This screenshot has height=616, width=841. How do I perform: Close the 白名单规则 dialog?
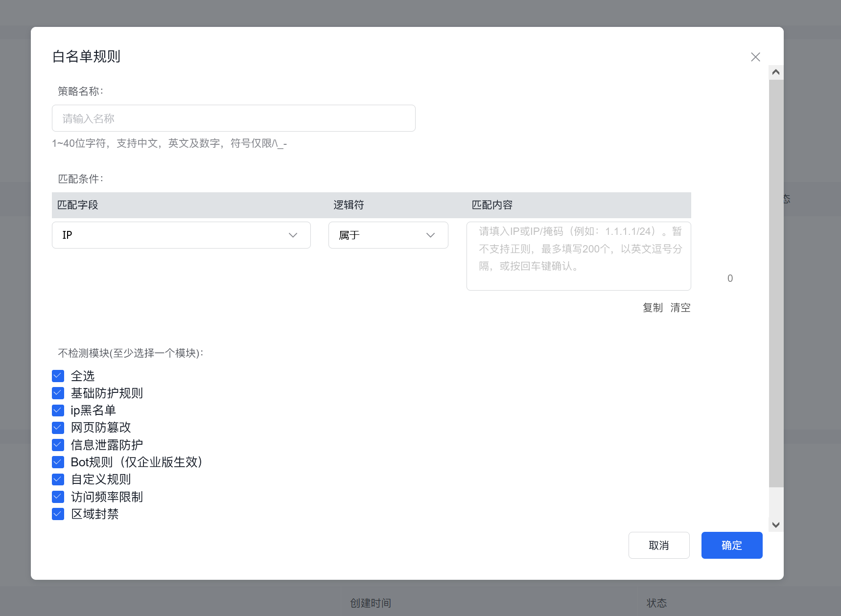coord(755,57)
